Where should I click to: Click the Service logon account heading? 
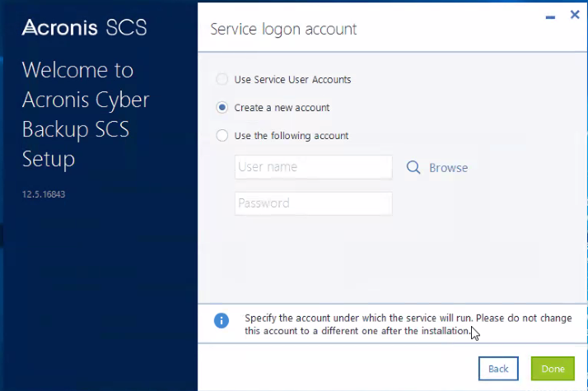pos(283,30)
